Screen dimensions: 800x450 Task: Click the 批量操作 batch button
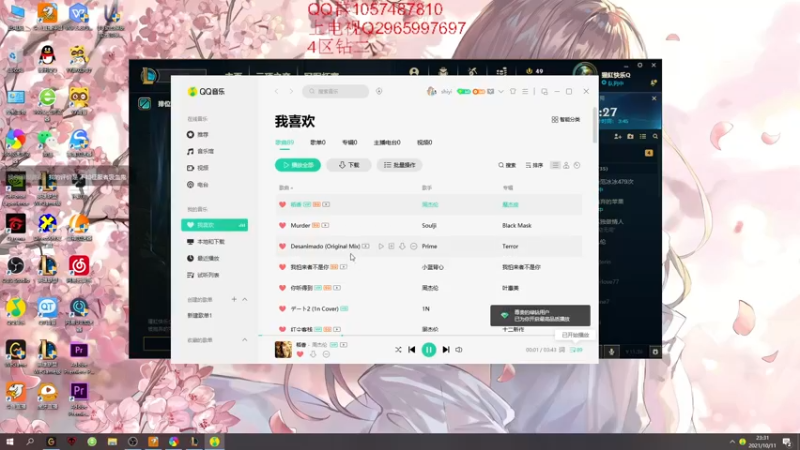(399, 165)
